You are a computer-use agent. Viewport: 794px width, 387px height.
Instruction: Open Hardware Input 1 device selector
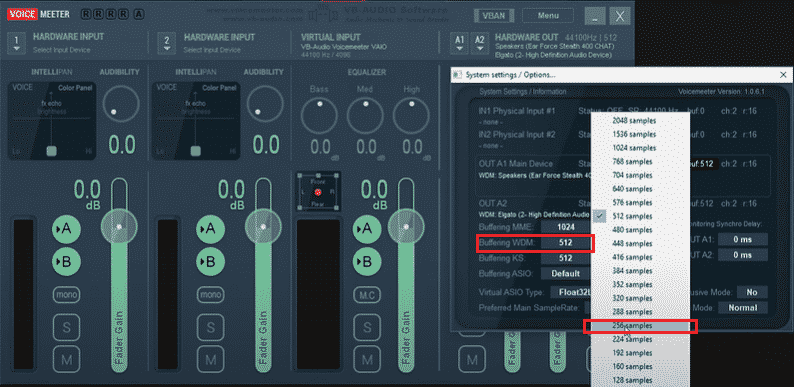pyautogui.click(x=17, y=44)
